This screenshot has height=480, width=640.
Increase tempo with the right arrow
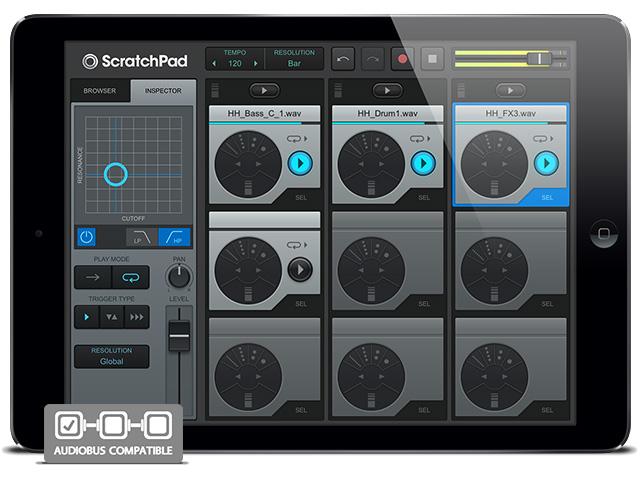(x=255, y=64)
